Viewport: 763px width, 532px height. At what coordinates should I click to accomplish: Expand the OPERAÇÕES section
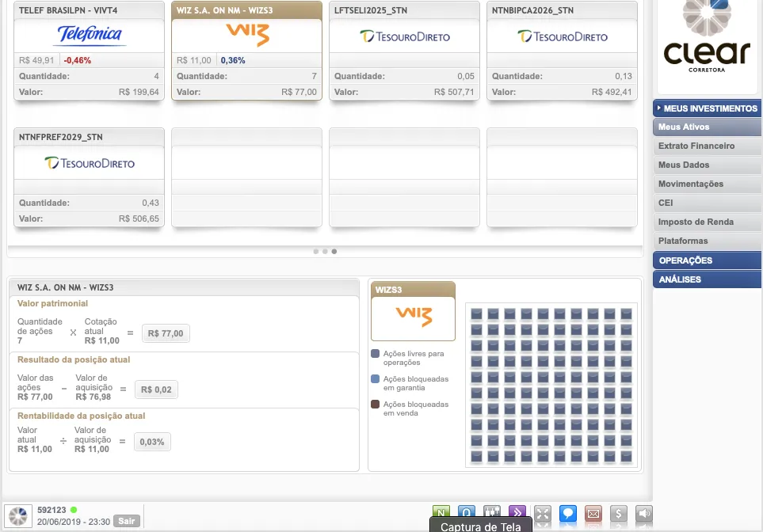click(707, 260)
